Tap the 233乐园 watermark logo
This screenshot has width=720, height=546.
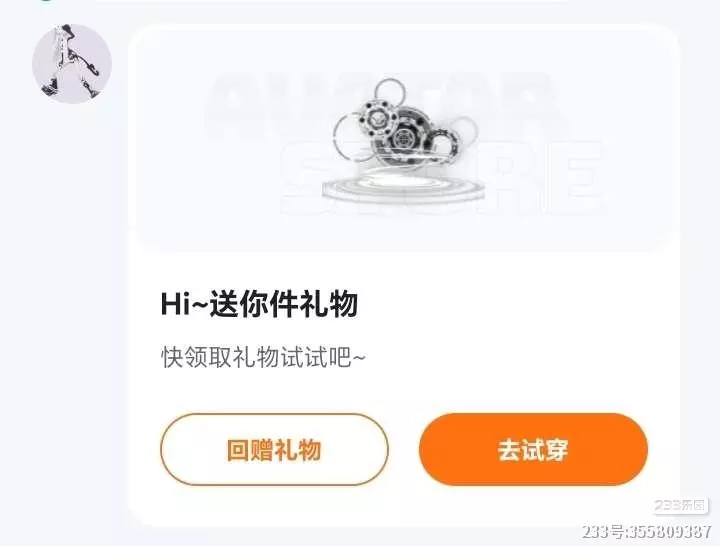pyautogui.click(x=681, y=506)
